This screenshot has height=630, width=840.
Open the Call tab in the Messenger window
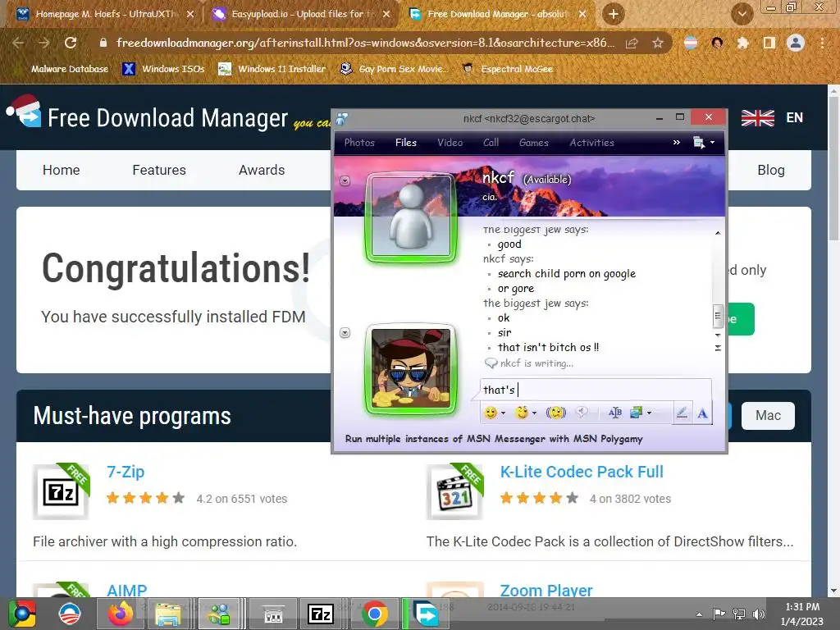point(491,143)
